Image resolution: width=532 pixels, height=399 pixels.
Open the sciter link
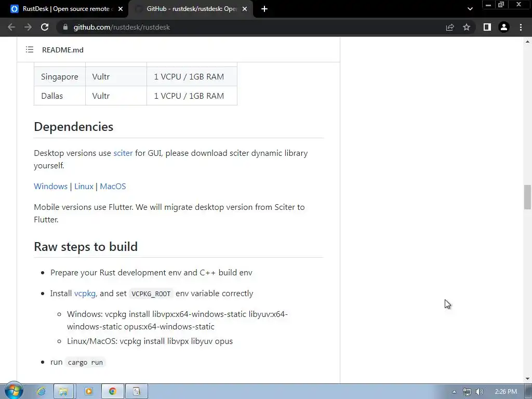[123, 153]
